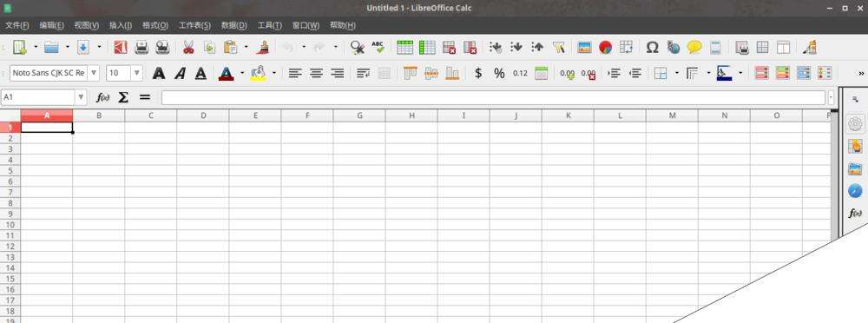Apply AutoFilter with the funnel icon
Screen dimensions: 868x323
558,48
